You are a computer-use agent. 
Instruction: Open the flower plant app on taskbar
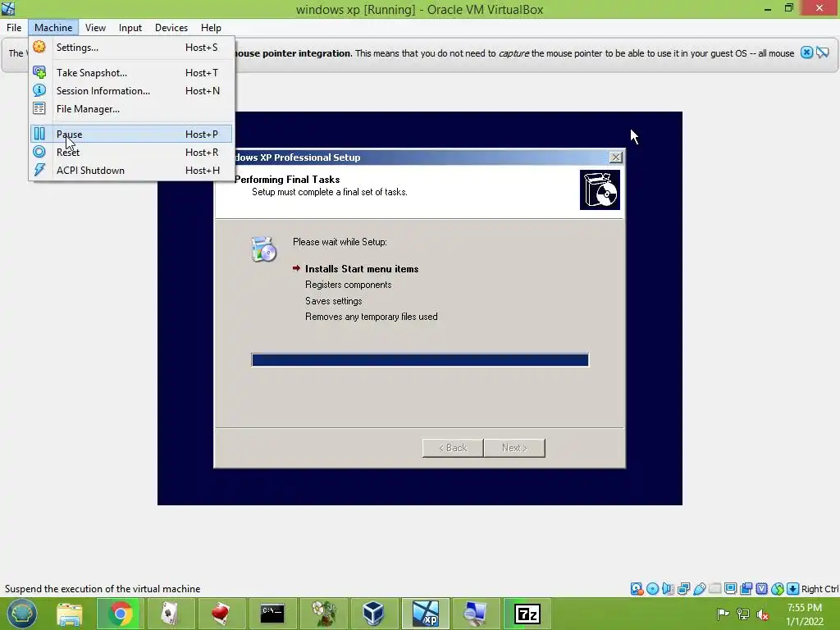coord(323,614)
